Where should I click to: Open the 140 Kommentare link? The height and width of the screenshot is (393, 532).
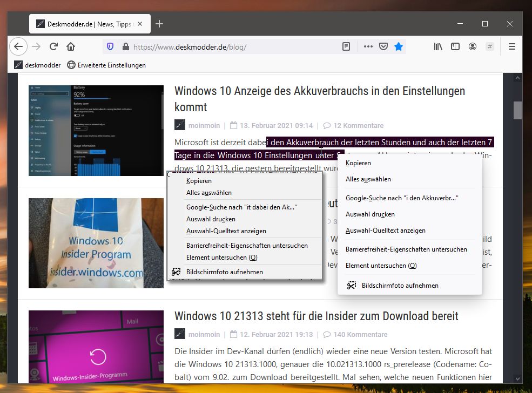(360, 334)
